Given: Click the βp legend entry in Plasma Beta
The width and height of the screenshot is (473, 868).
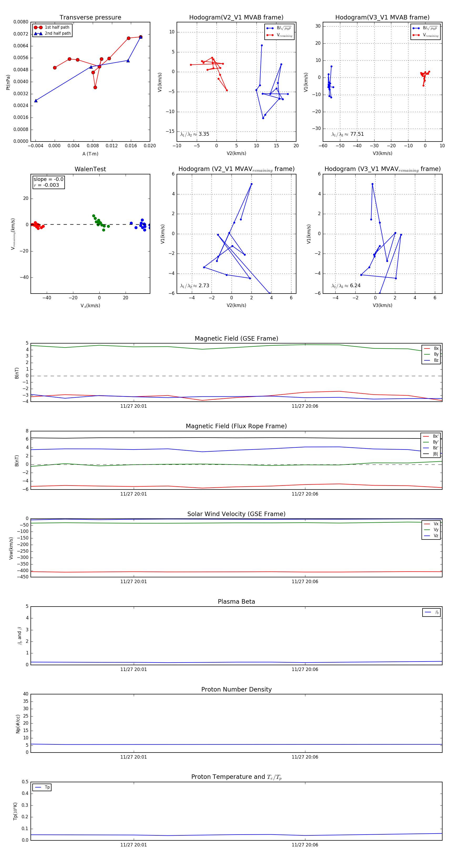Looking at the screenshot, I should (x=431, y=612).
